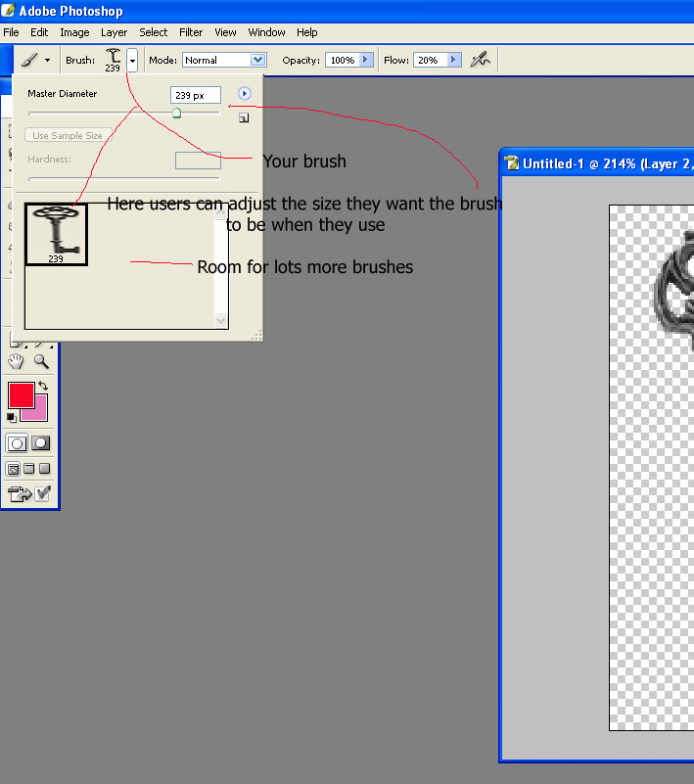Click the Master Diameter slider handle
This screenshot has width=694, height=784.
point(176,113)
